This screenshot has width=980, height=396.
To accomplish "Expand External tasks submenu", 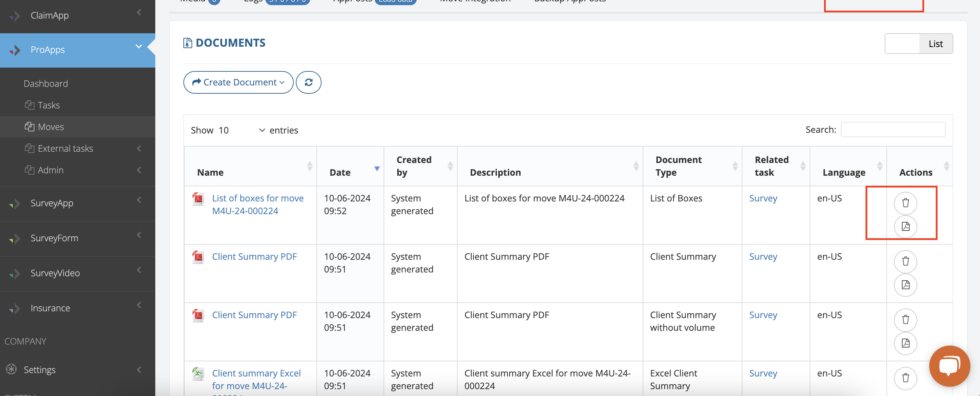I will coord(139,148).
